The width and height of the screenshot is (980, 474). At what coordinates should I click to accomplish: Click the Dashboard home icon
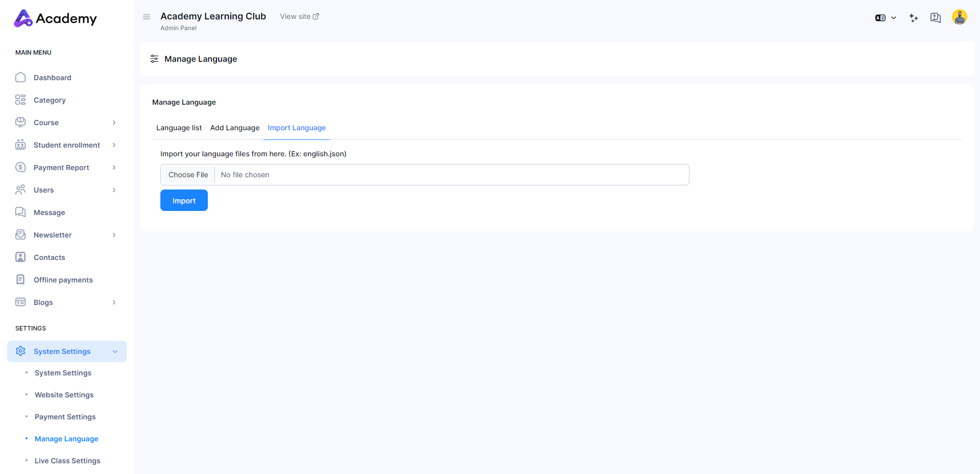click(20, 78)
